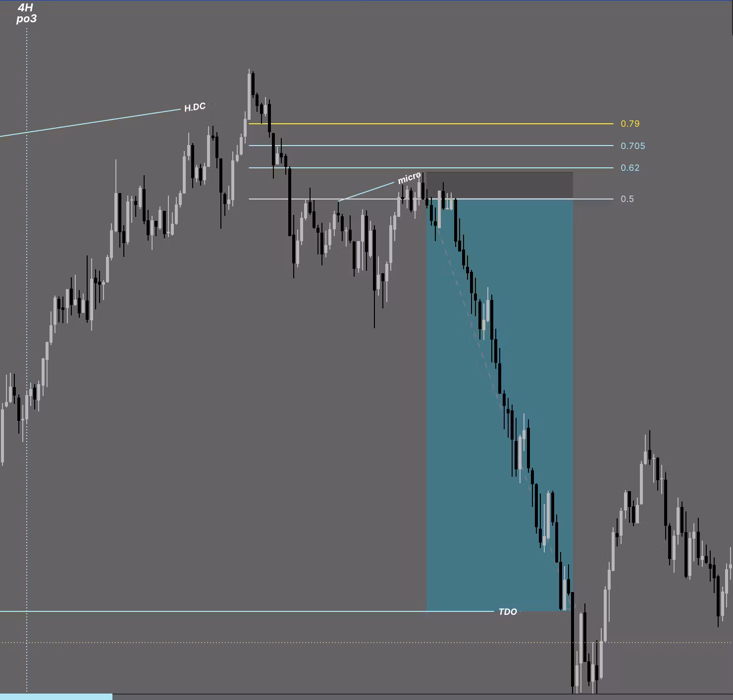Select the dark stop-loss zone above entry
Screen dimensions: 733x700
click(500, 186)
